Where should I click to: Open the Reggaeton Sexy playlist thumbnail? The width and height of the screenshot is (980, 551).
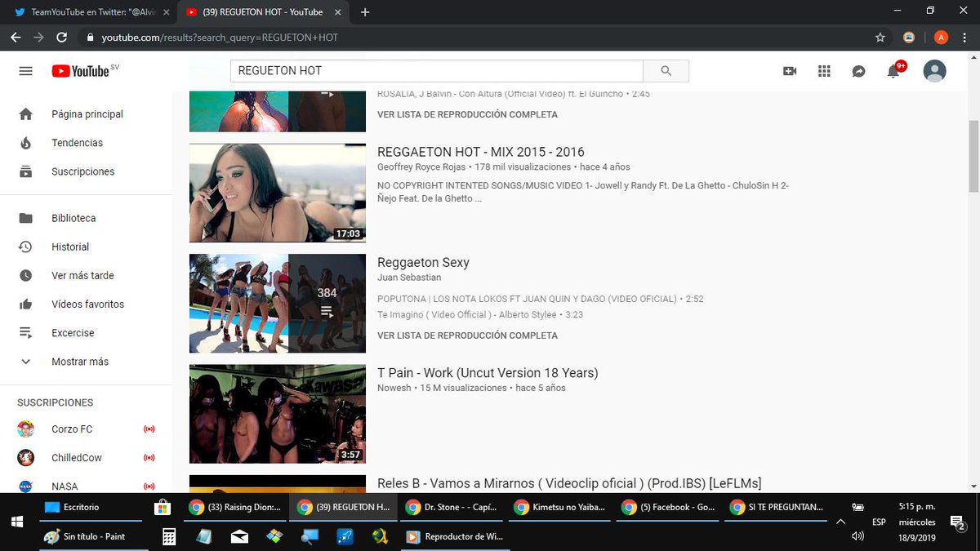click(x=278, y=303)
